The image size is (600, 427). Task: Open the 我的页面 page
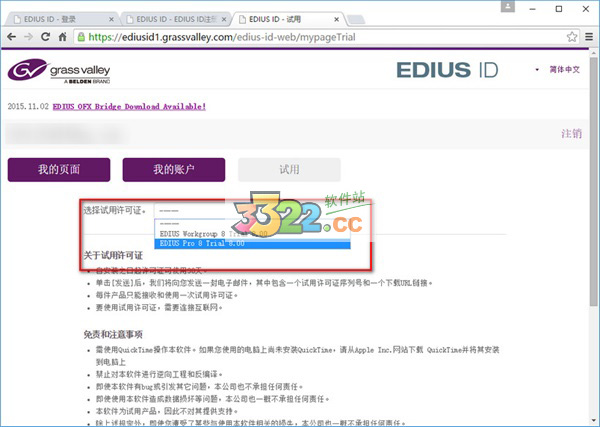pyautogui.click(x=59, y=169)
